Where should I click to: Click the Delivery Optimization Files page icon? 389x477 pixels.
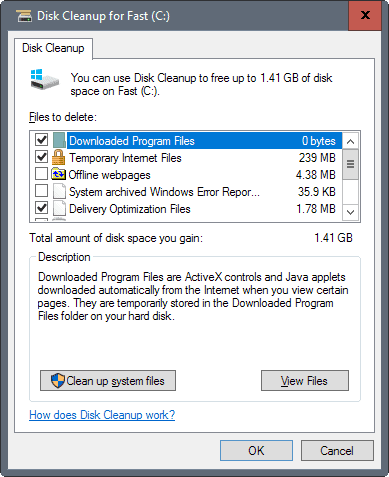tap(59, 208)
